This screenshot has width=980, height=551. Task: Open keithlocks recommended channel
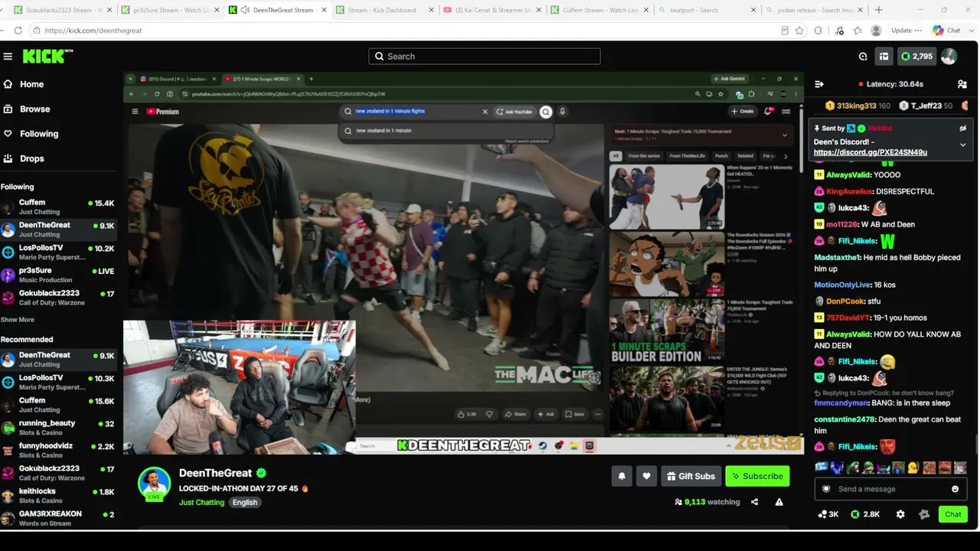59,496
